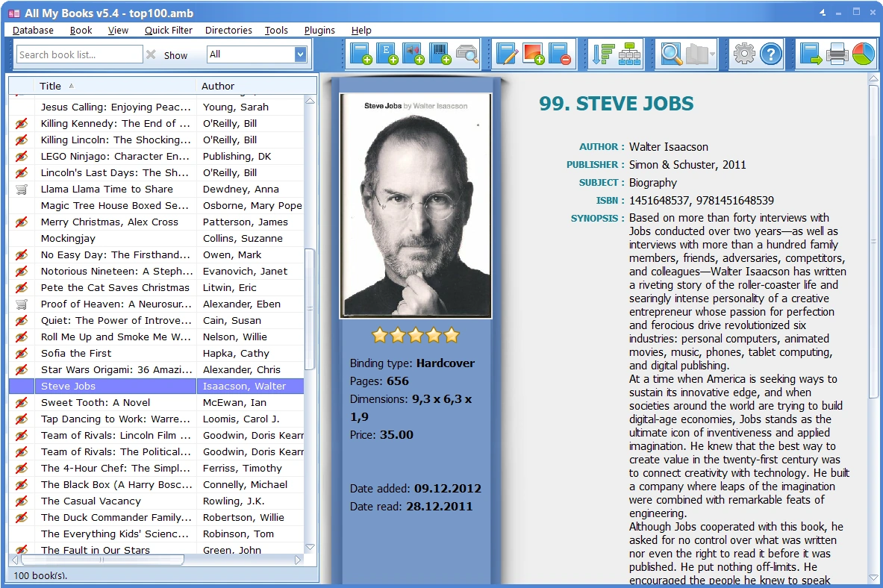Click the Print icon

tap(837, 54)
